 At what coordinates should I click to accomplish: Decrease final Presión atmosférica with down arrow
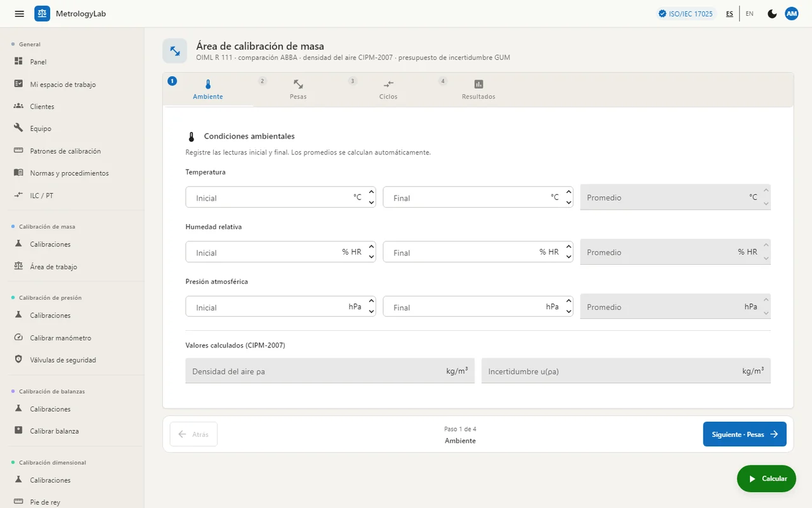[568, 312]
